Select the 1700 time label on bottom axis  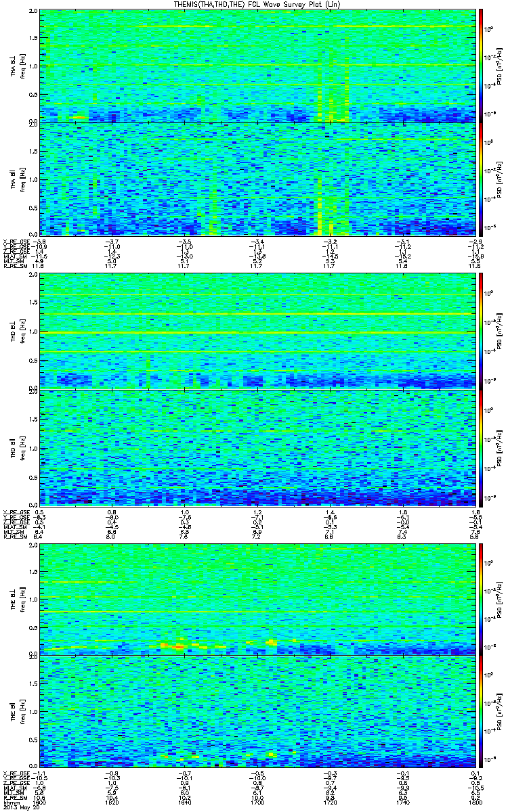pos(257,803)
